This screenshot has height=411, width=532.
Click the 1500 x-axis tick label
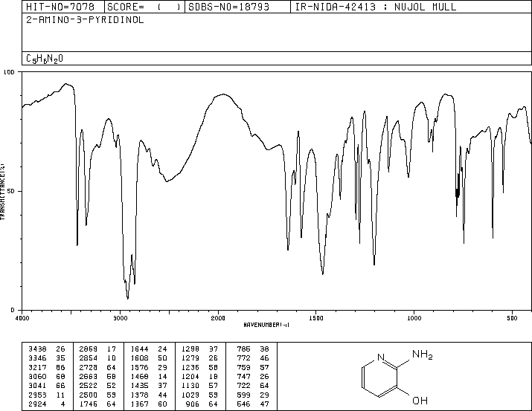[x=315, y=317]
